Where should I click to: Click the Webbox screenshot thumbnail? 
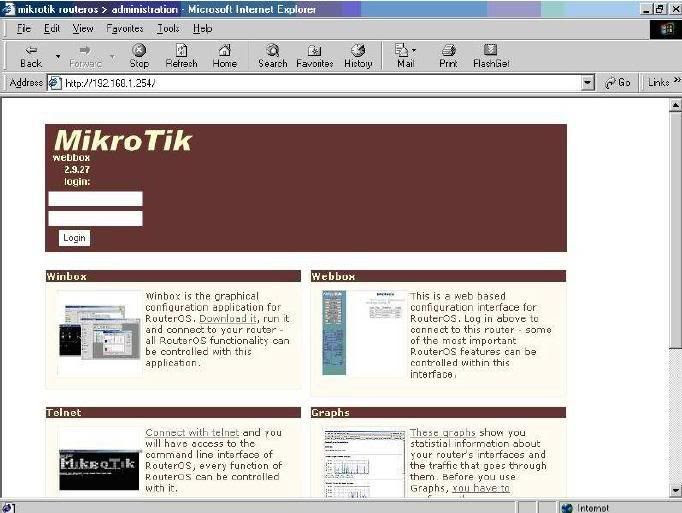click(x=363, y=333)
